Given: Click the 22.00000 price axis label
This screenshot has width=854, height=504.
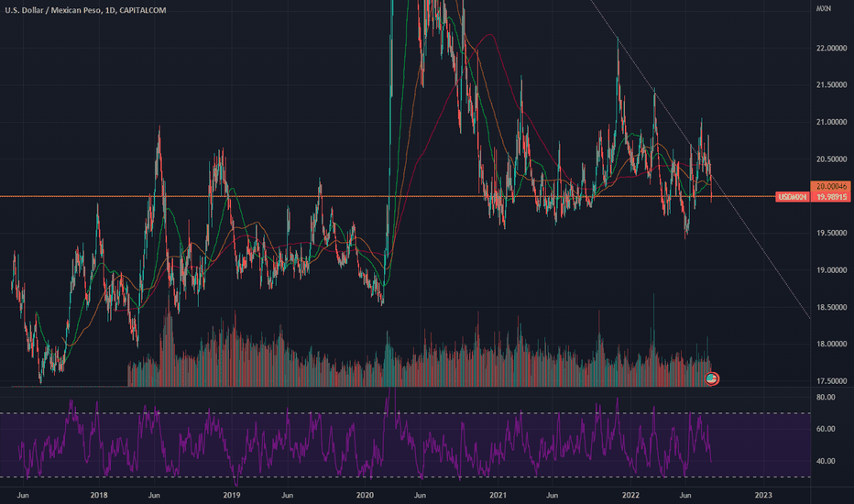Looking at the screenshot, I should [831, 48].
